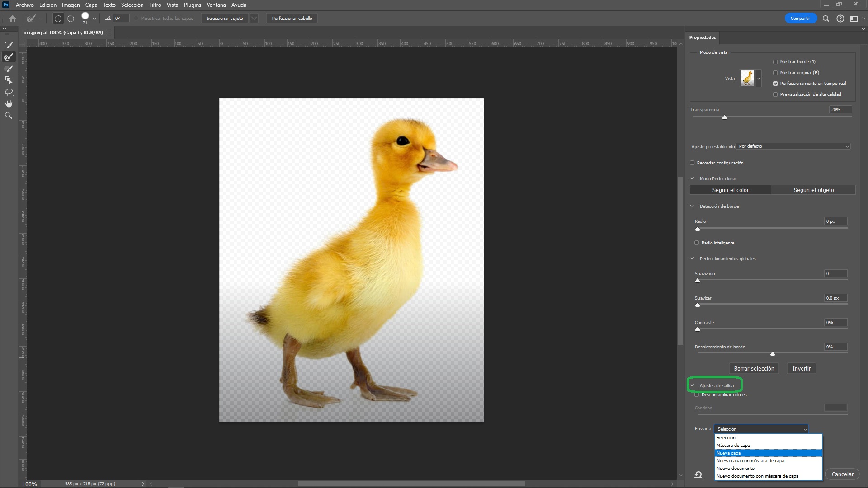Screen dimensions: 868x488
Task: Click the Contraste percentage field
Action: coord(835,323)
